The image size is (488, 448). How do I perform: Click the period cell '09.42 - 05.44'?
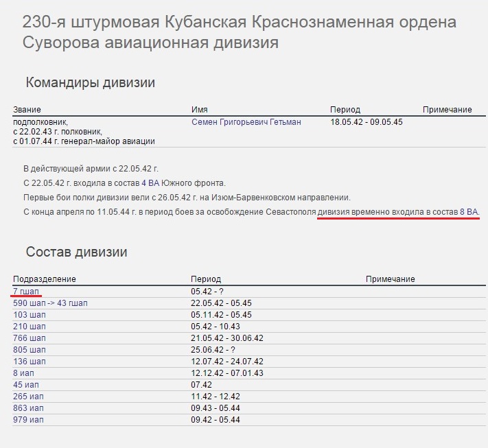click(216, 420)
